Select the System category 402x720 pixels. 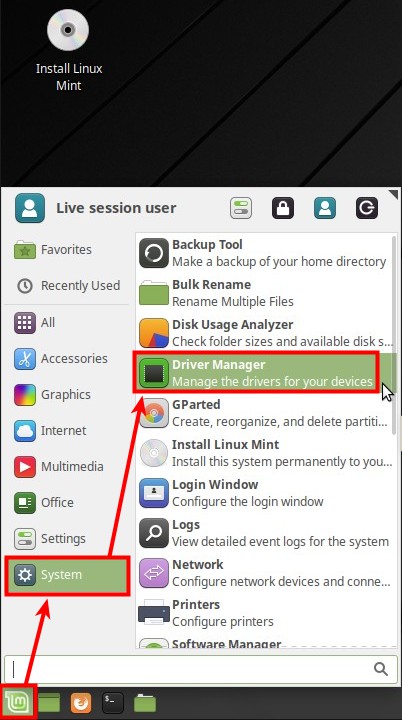point(67,575)
